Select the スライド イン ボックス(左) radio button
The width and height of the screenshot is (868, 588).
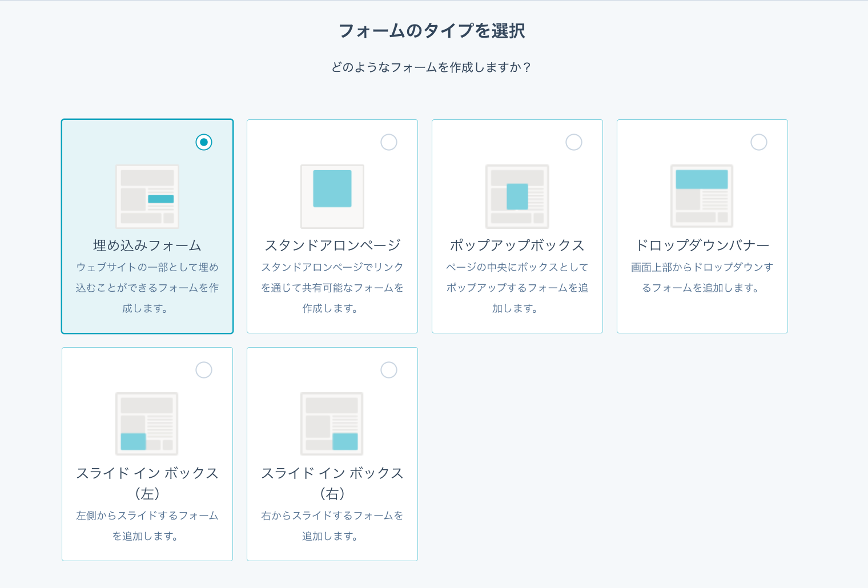[204, 370]
